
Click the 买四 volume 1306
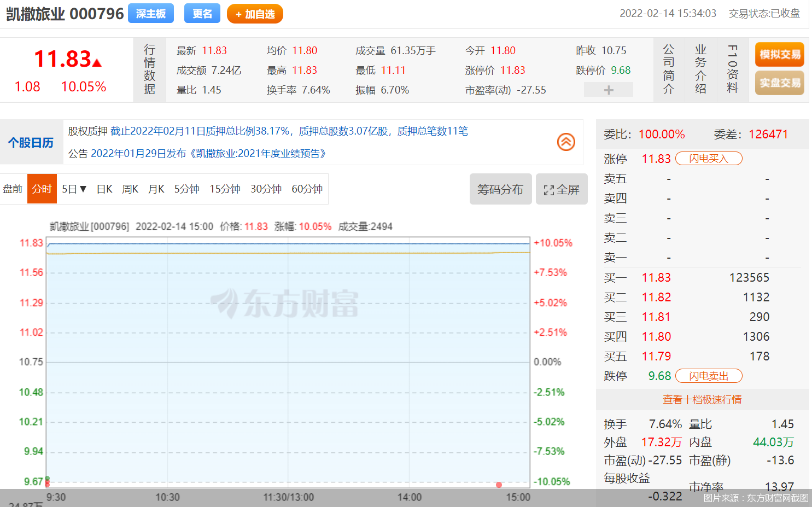(x=756, y=337)
